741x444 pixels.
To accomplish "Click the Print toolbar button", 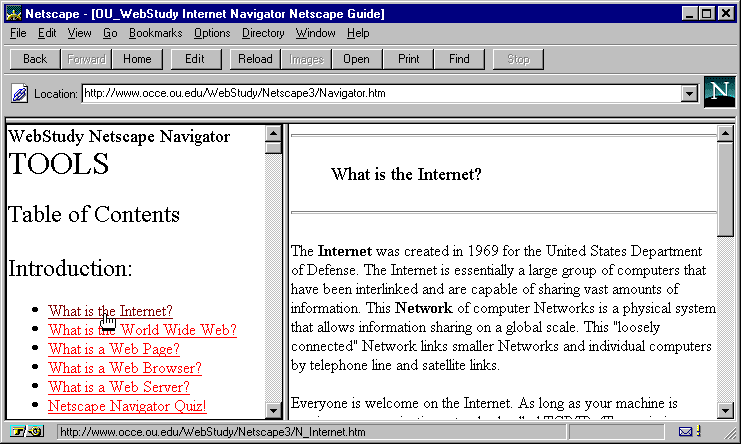I will (x=408, y=59).
